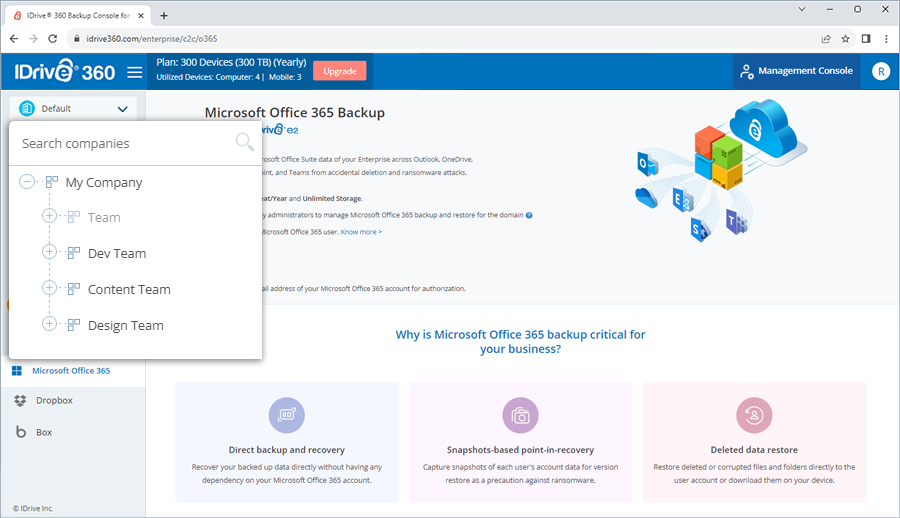
Task: Select the Design Team company
Action: coord(125,326)
